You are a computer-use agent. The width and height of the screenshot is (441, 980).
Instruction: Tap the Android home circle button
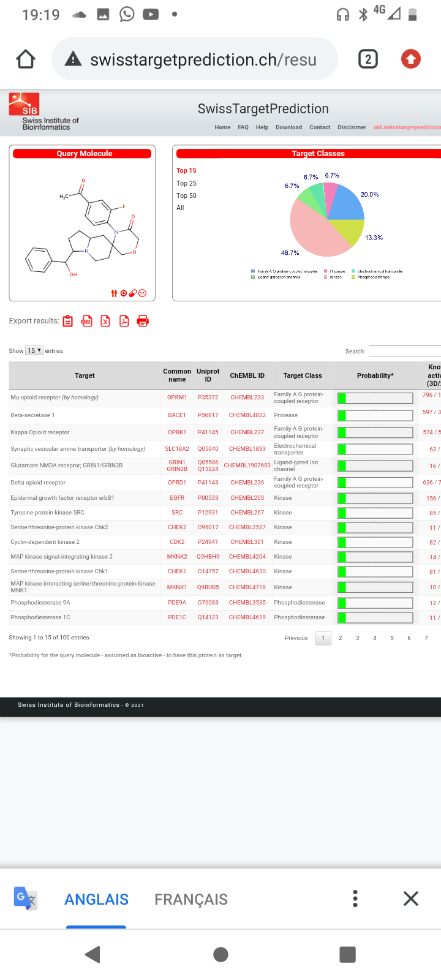click(x=221, y=954)
